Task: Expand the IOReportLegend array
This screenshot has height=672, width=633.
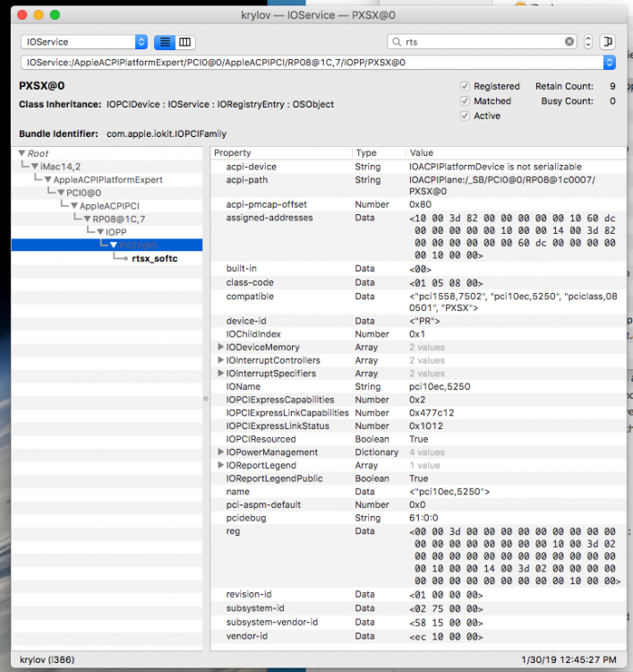Action: pos(220,465)
